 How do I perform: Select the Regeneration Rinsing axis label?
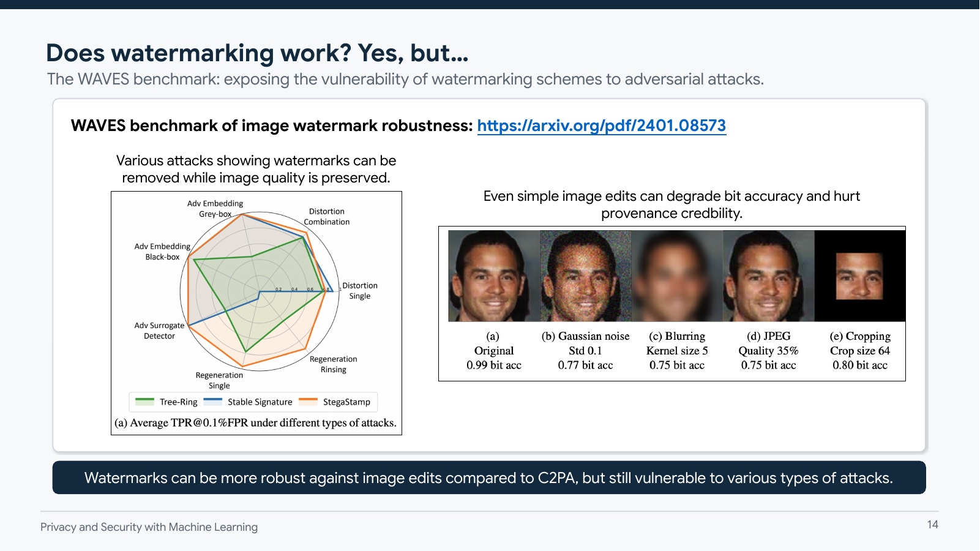[334, 364]
